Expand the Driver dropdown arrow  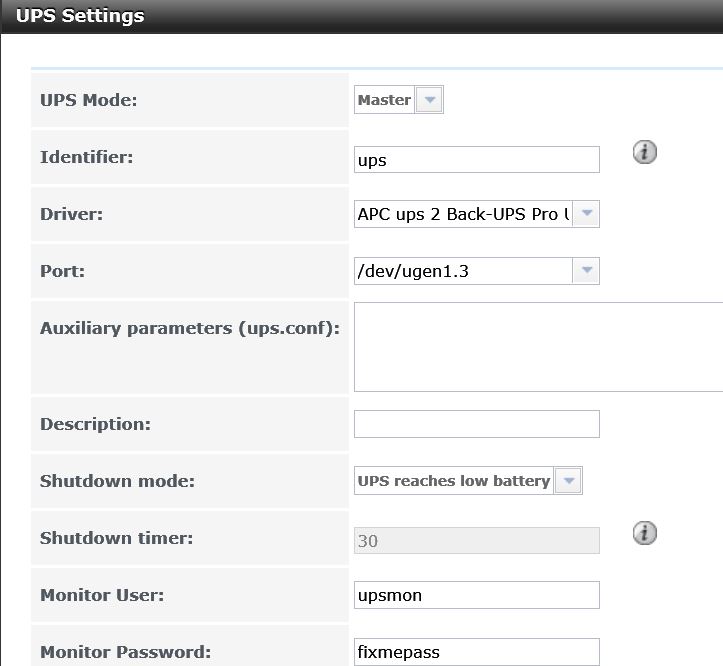pyautogui.click(x=586, y=214)
